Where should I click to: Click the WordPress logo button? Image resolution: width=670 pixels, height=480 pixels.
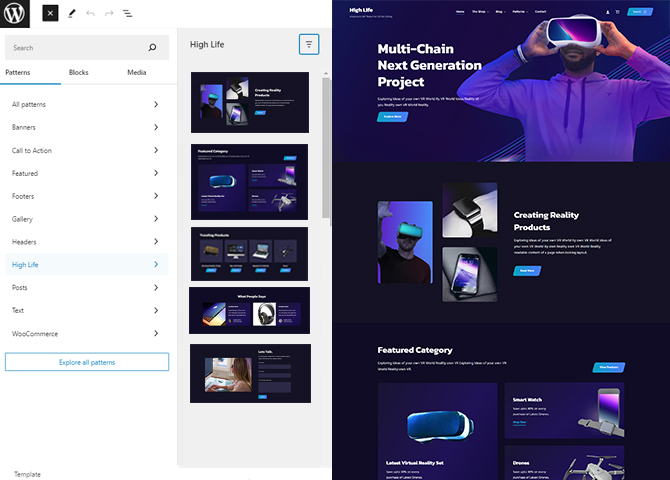point(17,14)
